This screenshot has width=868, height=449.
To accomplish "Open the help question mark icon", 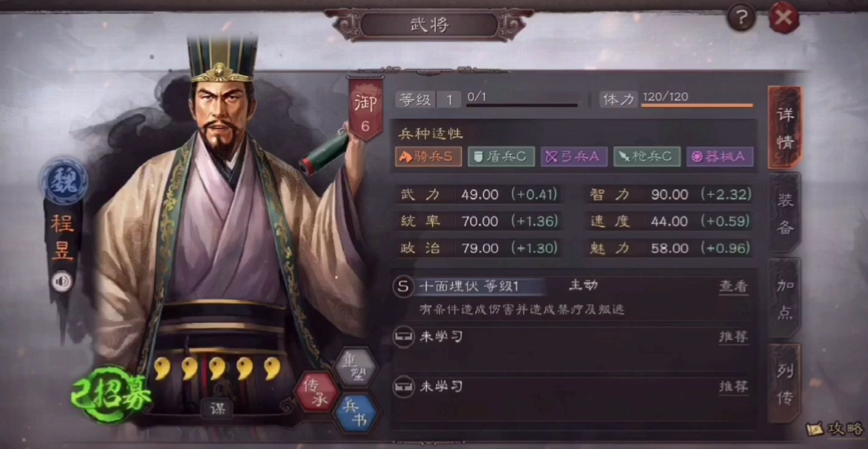I will (x=741, y=18).
